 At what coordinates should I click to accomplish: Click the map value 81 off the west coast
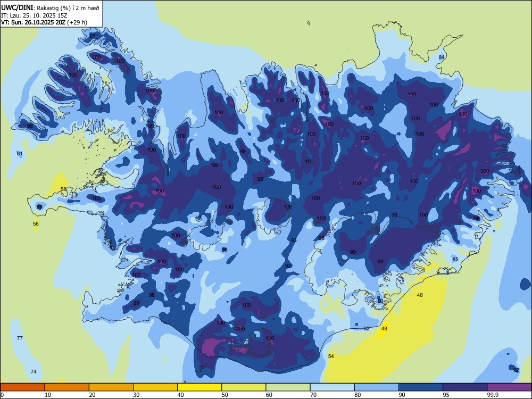click(x=20, y=153)
